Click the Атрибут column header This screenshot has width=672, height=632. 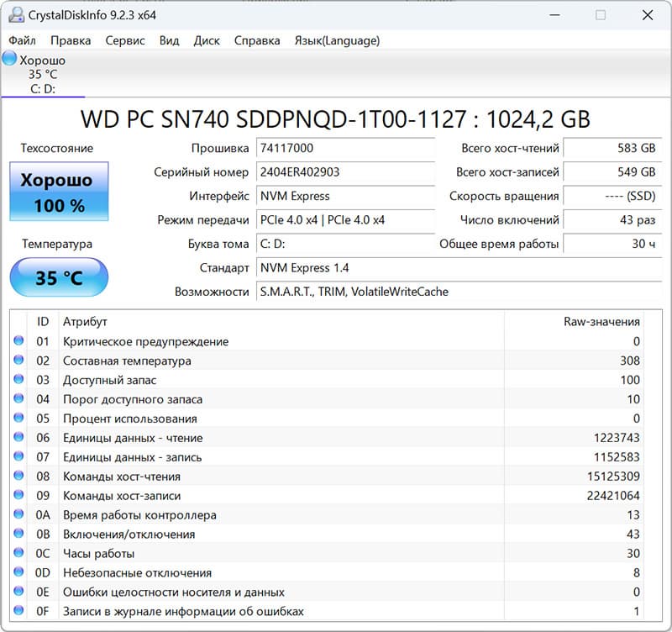85,322
